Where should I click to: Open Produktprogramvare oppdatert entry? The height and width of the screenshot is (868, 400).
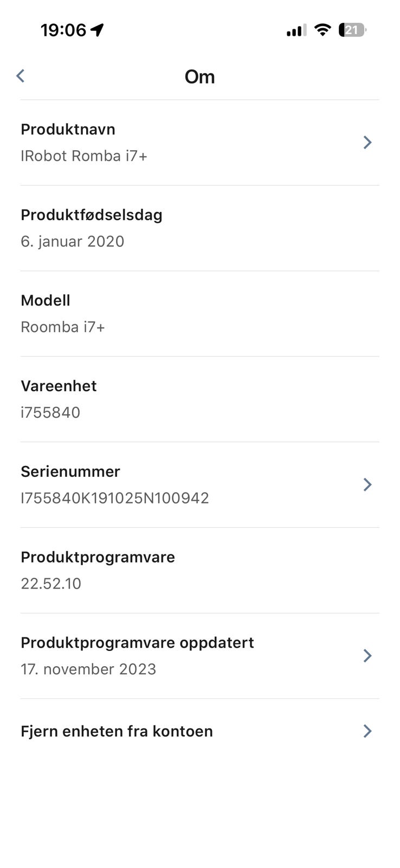[x=200, y=656]
